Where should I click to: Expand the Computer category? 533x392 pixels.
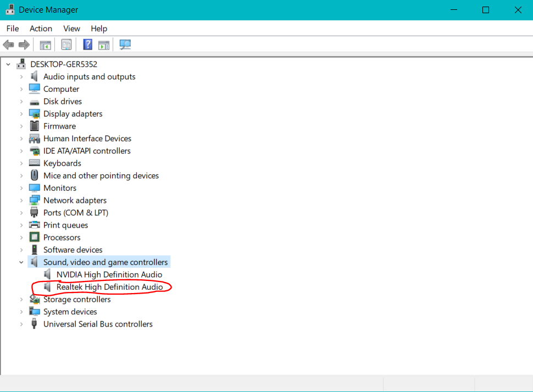point(21,89)
